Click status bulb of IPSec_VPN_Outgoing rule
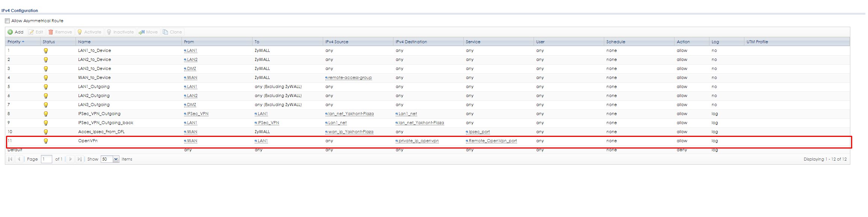 tap(46, 114)
